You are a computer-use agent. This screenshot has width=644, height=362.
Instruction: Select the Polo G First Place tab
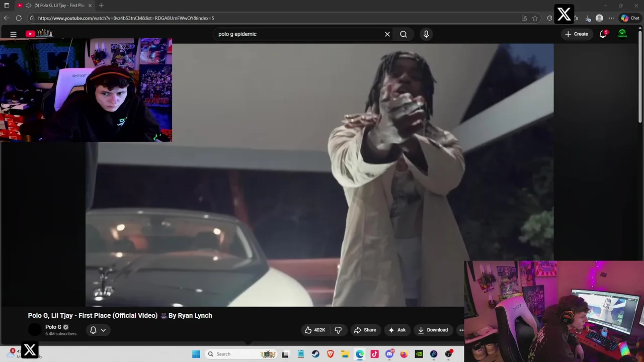[55, 6]
